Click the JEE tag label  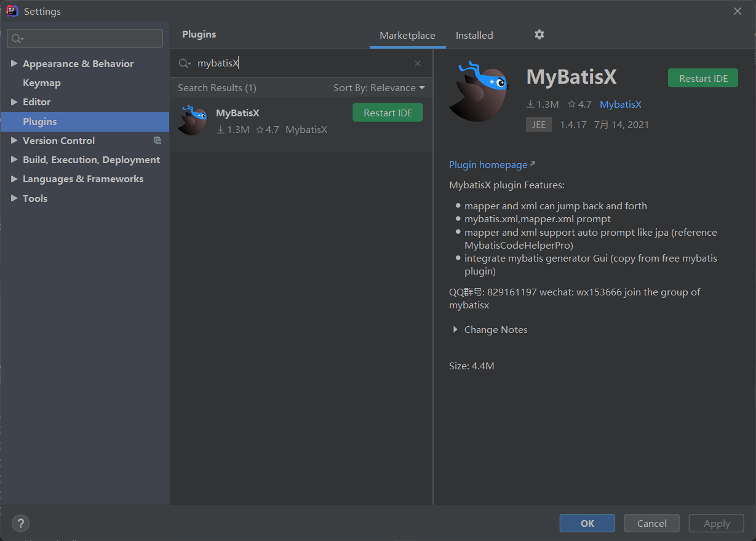[x=539, y=124]
